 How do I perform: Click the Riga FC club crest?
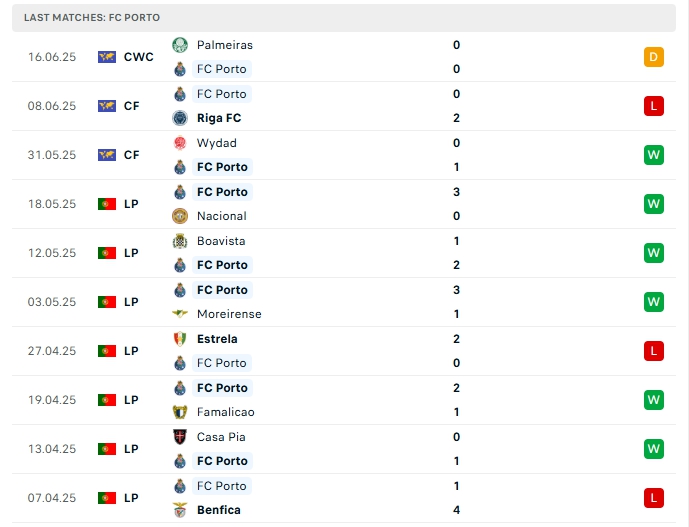coord(180,118)
